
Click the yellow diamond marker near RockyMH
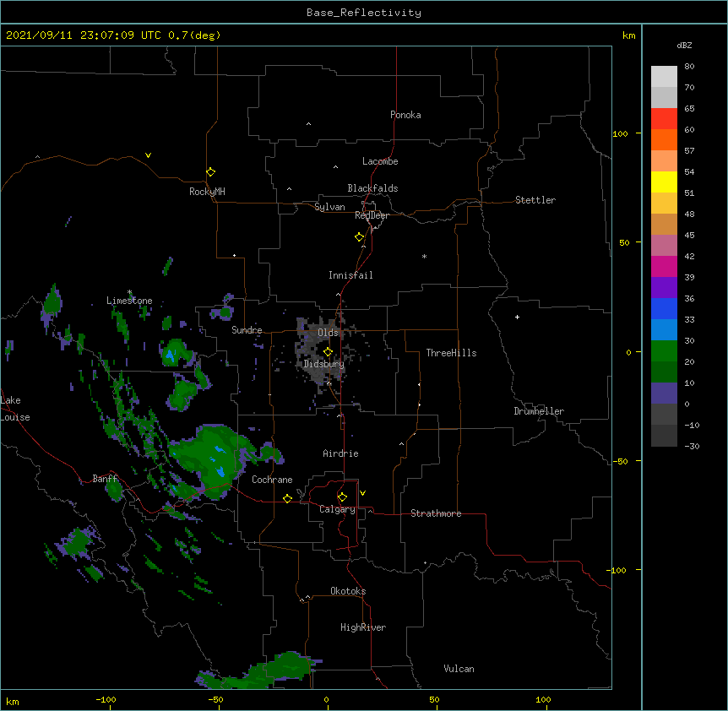pyautogui.click(x=211, y=171)
